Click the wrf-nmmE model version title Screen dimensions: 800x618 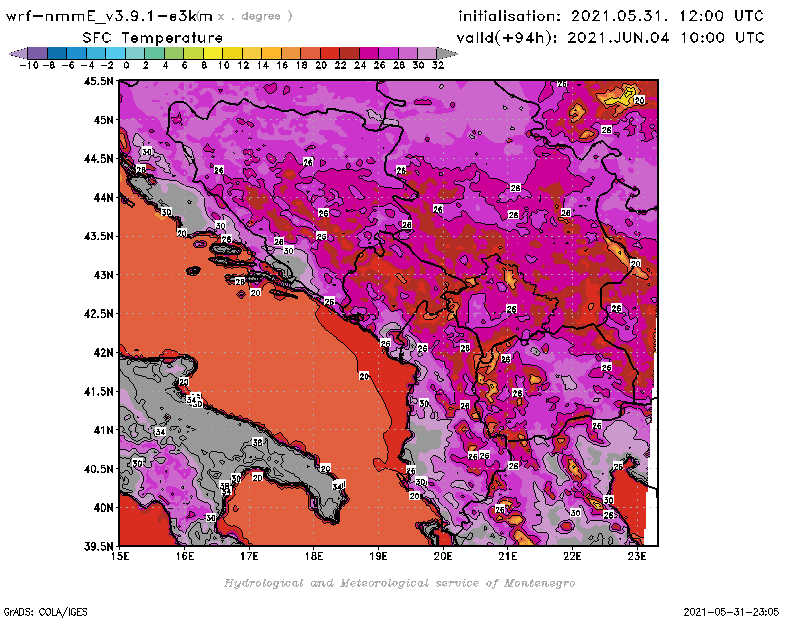tap(110, 16)
